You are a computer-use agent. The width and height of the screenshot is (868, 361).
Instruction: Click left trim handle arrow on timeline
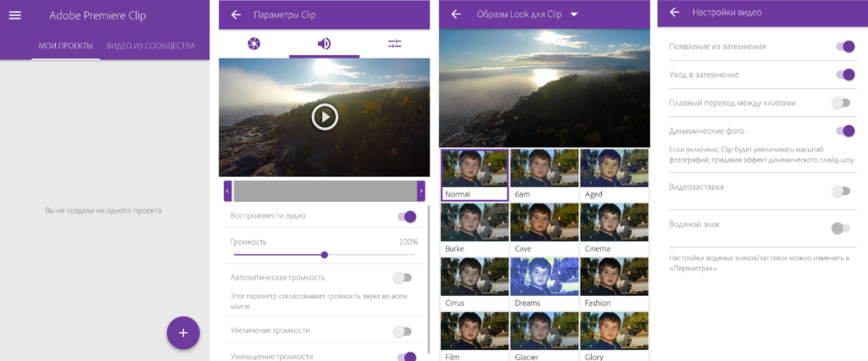228,191
